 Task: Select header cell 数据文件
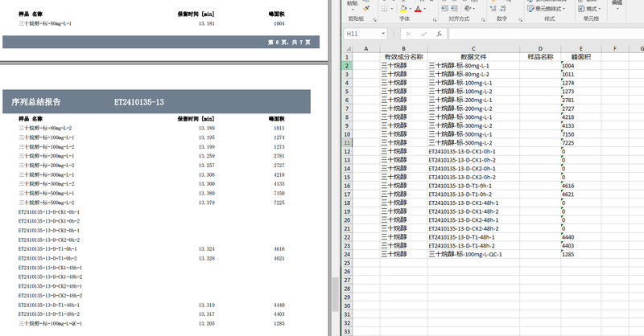[473, 57]
